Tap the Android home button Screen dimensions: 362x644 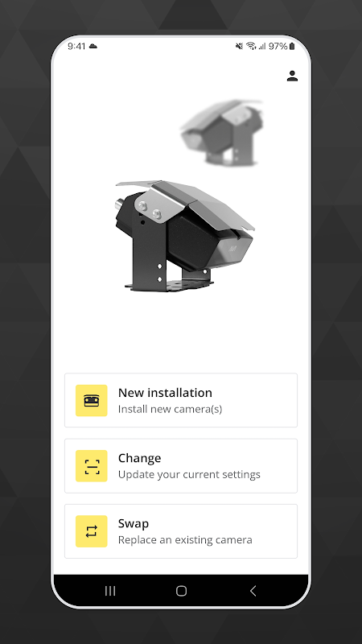181,591
